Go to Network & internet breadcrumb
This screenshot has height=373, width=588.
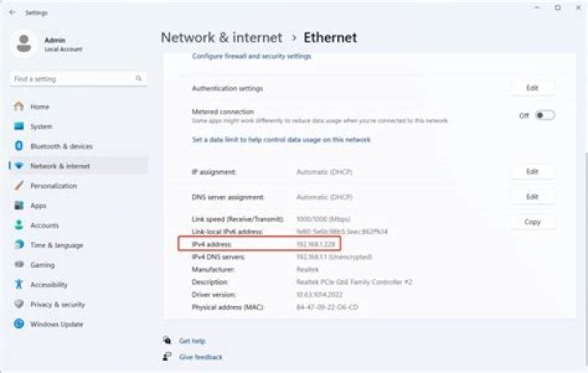click(x=221, y=37)
